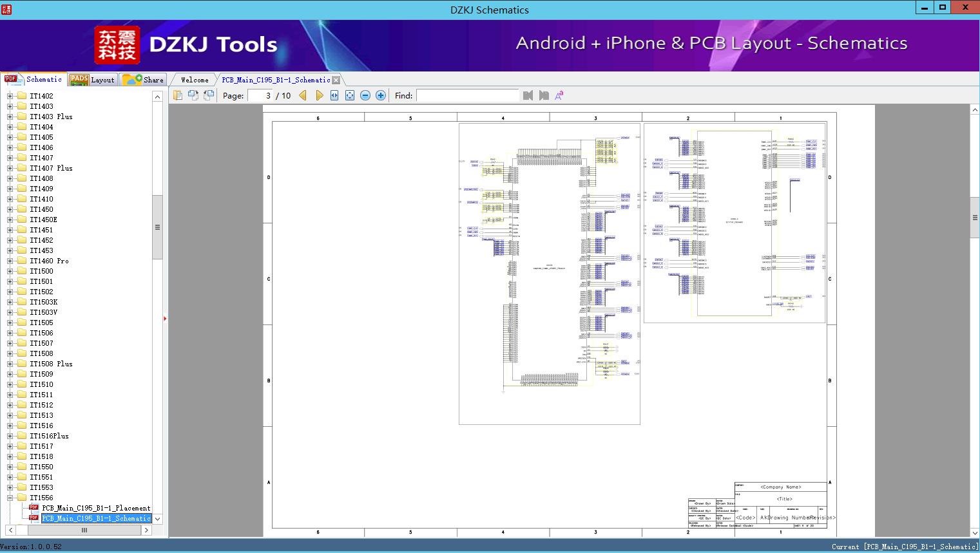The height and width of the screenshot is (553, 980).
Task: Find previous match icon
Action: tap(528, 95)
